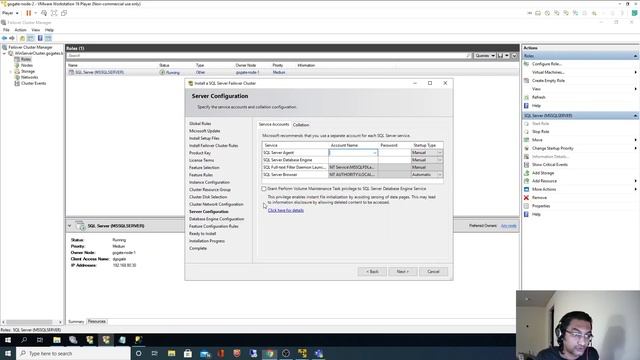The image size is (640, 360).
Task: Click Show Critical Events icon
Action: tap(527, 164)
